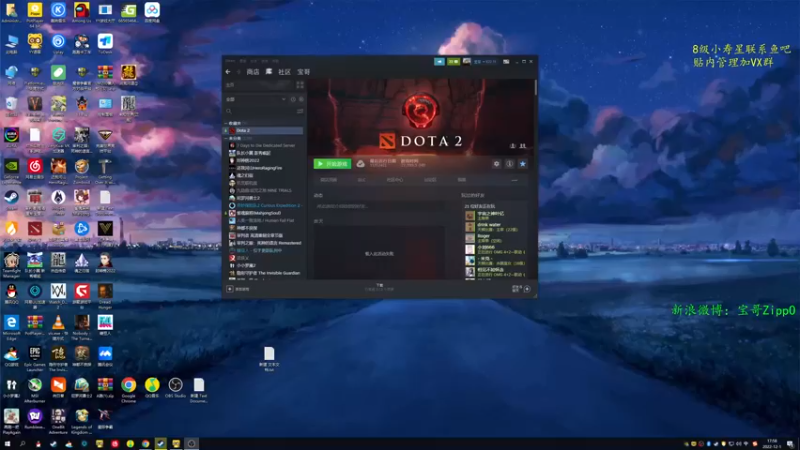
Task: Click the recent activity clock icon in library
Action: 293,99
